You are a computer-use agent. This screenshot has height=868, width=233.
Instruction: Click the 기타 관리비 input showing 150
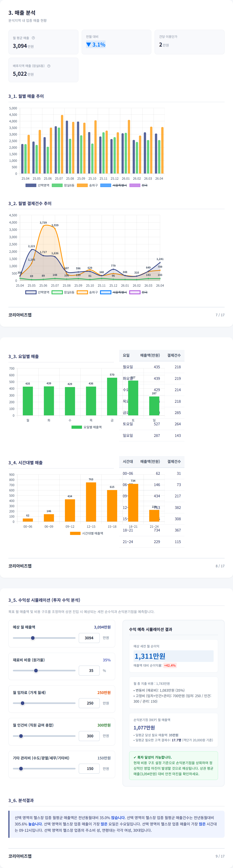coord(89,769)
